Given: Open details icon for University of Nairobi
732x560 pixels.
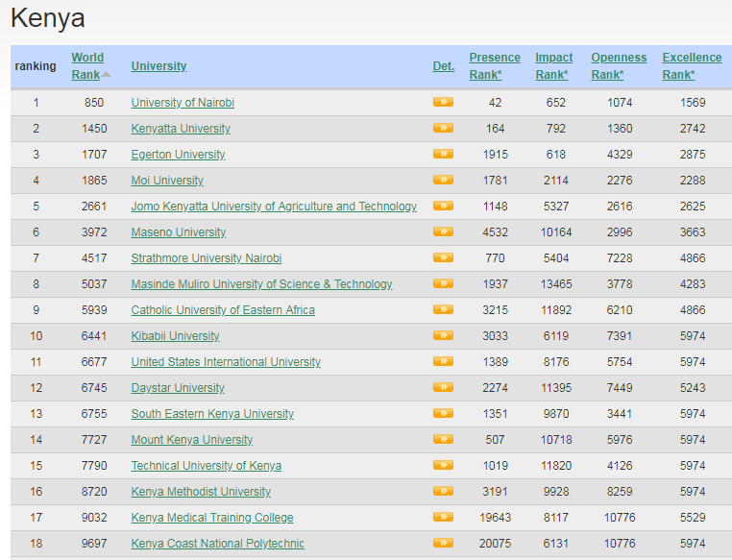Looking at the screenshot, I should pos(443,102).
